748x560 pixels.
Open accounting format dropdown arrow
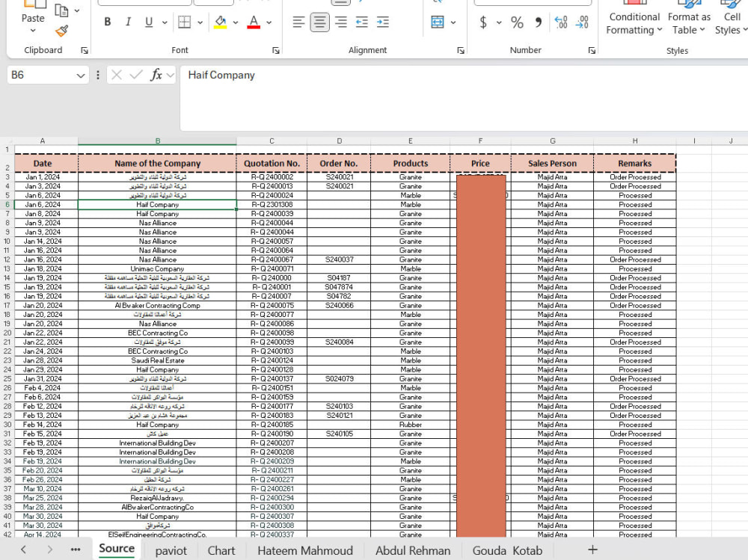pos(499,22)
